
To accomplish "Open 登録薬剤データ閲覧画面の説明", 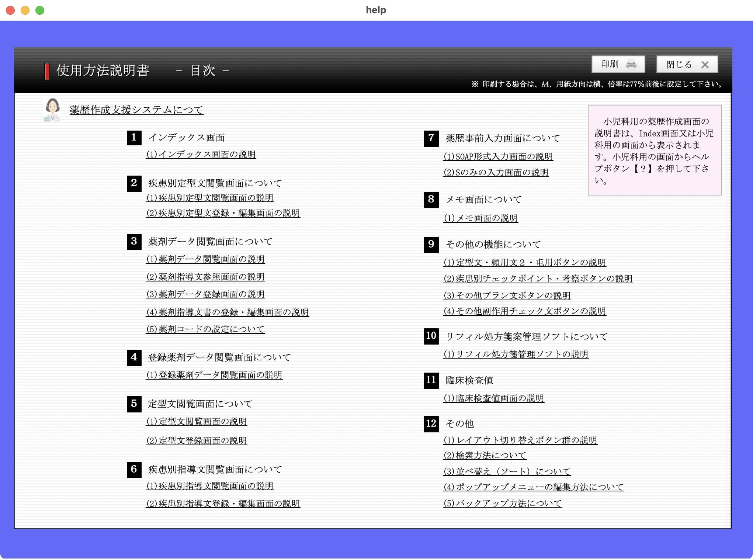I will (x=215, y=375).
